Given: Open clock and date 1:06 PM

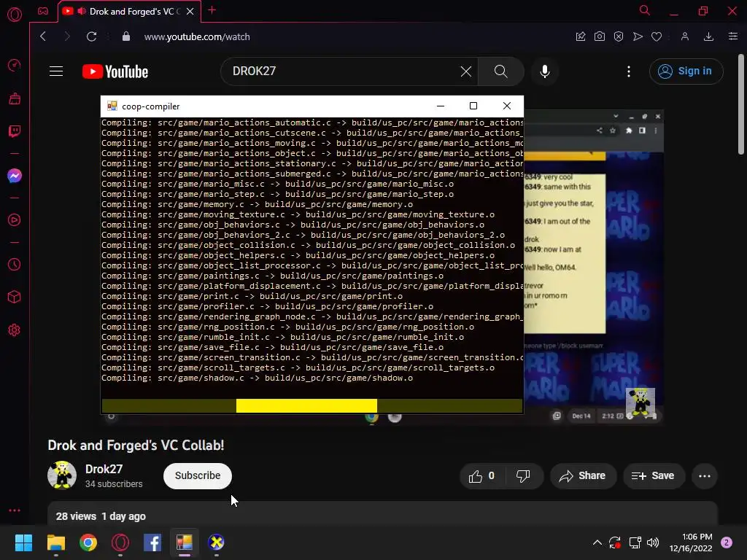Looking at the screenshot, I should pos(691,542).
